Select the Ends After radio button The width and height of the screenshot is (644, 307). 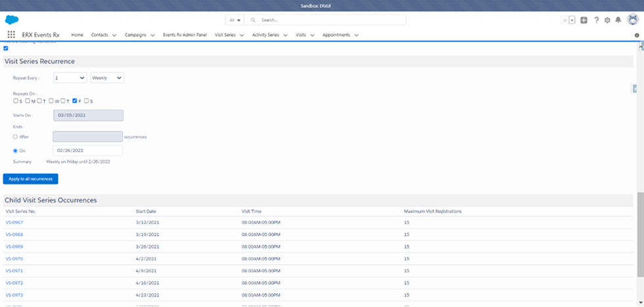point(16,137)
